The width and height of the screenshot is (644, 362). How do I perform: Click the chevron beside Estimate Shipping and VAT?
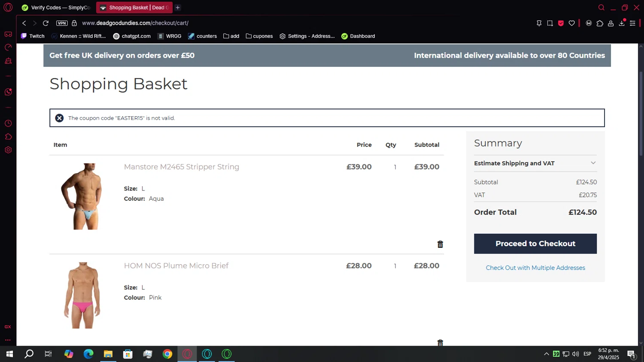(x=593, y=163)
